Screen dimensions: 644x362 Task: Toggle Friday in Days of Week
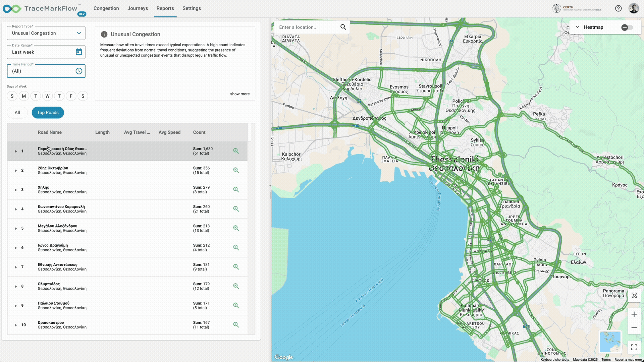click(x=71, y=96)
